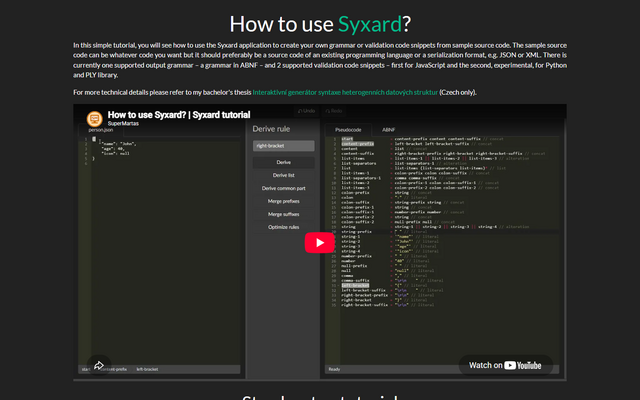Viewport: 640px width, 400px height.
Task: Click the green 'Syxard' word in heading
Action: point(370,24)
